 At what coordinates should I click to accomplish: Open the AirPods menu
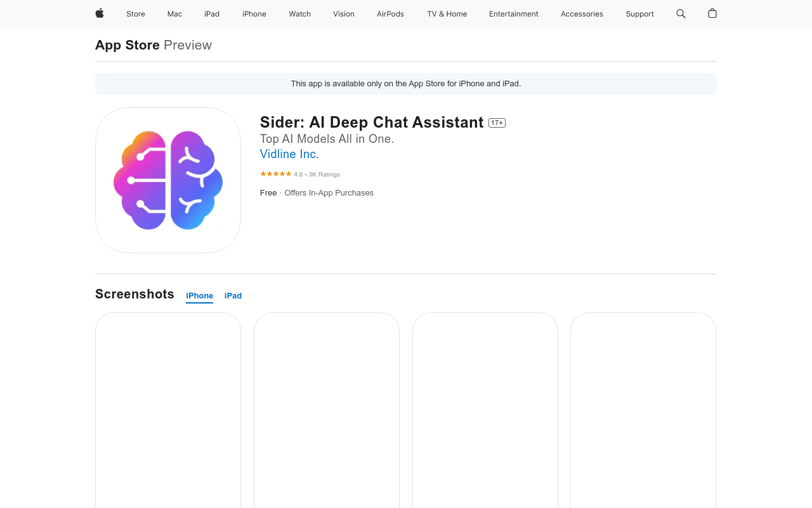pyautogui.click(x=390, y=14)
